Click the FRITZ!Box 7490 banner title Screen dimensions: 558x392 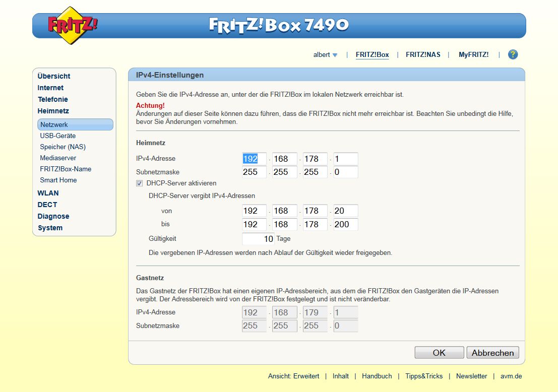[x=279, y=25]
